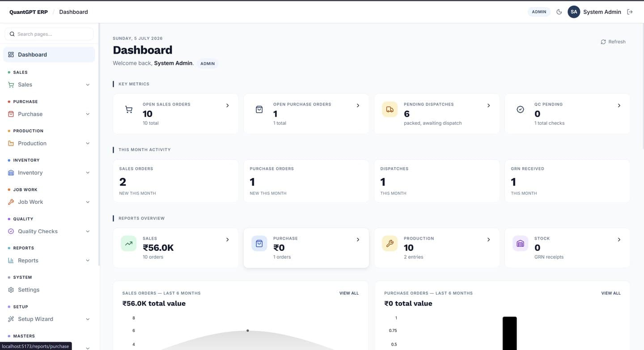
Task: Open the Settings sidebar menu item
Action: 49,290
